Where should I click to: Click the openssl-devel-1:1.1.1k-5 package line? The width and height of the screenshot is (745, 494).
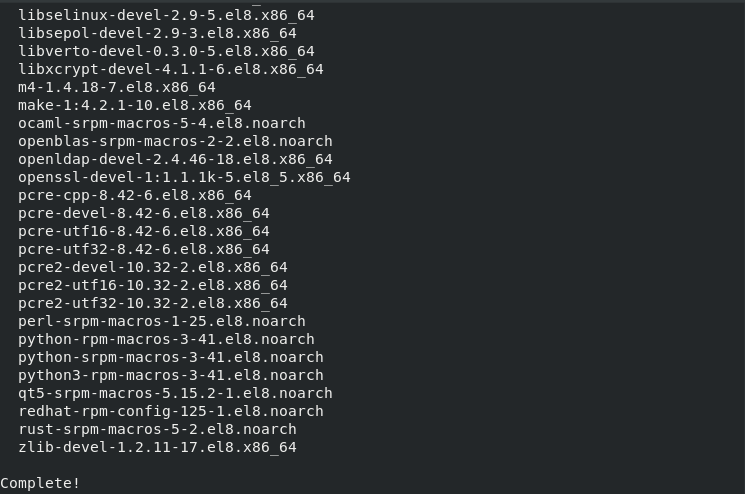[x=184, y=177]
